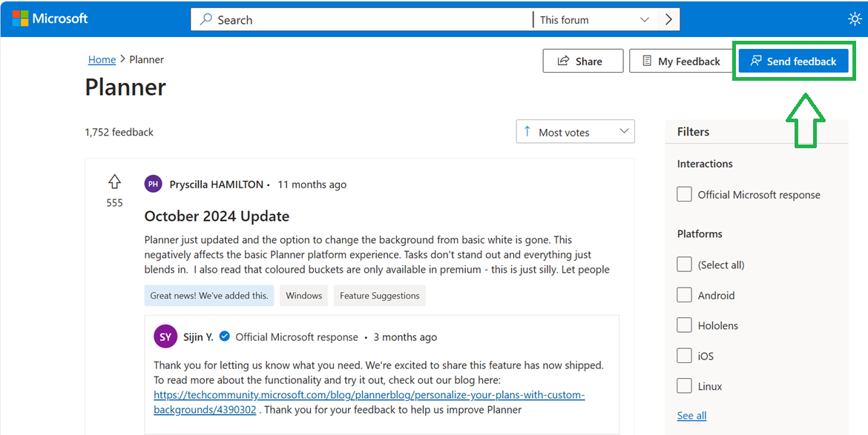Click the Sijin Y. responder name
The image size is (868, 435).
(198, 336)
